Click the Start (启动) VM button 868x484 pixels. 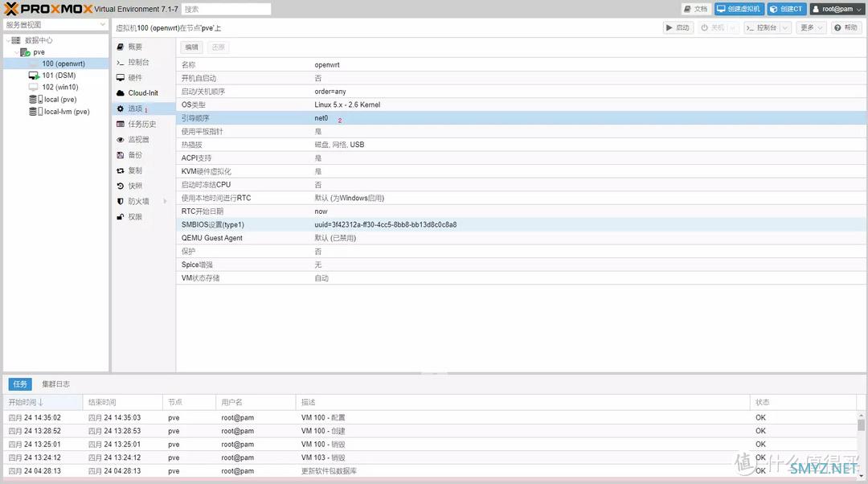click(678, 27)
